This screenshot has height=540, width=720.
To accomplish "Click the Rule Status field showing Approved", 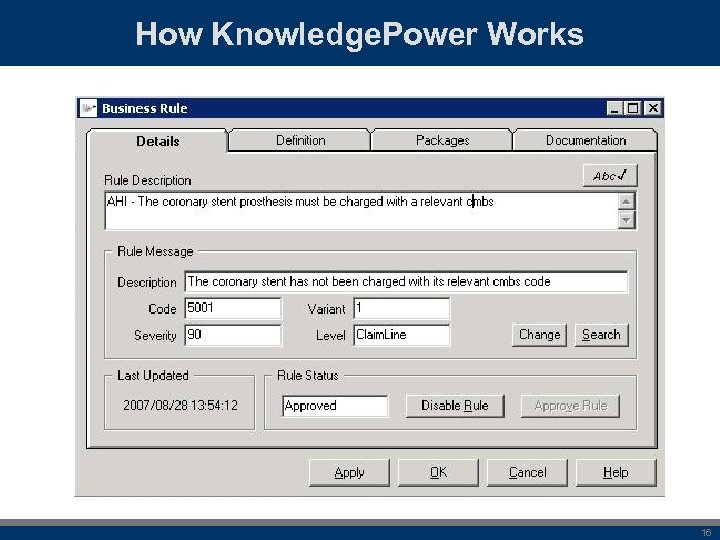I will click(335, 406).
